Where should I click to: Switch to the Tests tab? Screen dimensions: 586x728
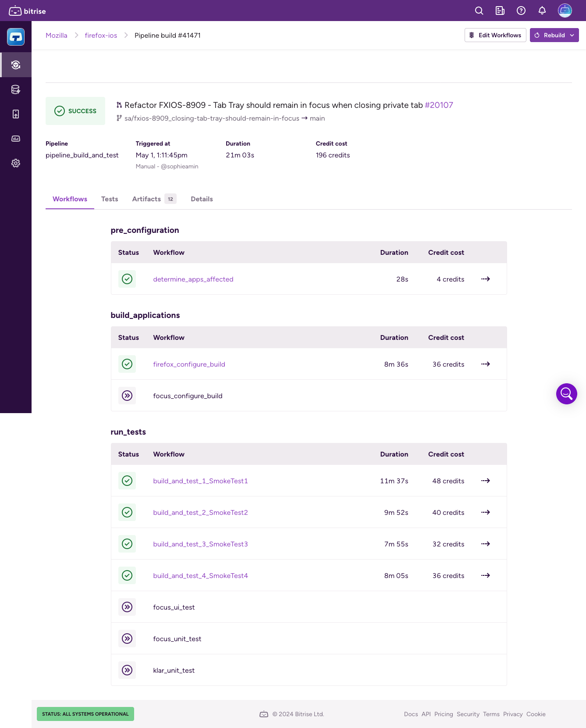[110, 199]
